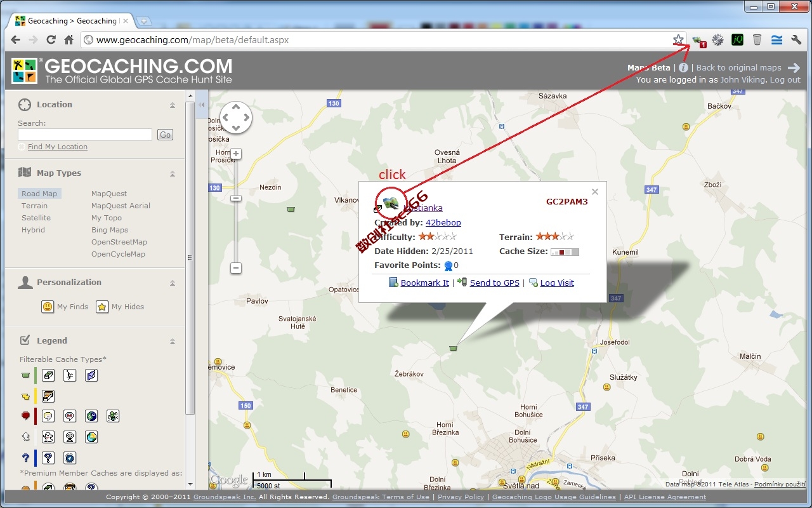Choose MapQuest Aerial map type

(x=121, y=206)
